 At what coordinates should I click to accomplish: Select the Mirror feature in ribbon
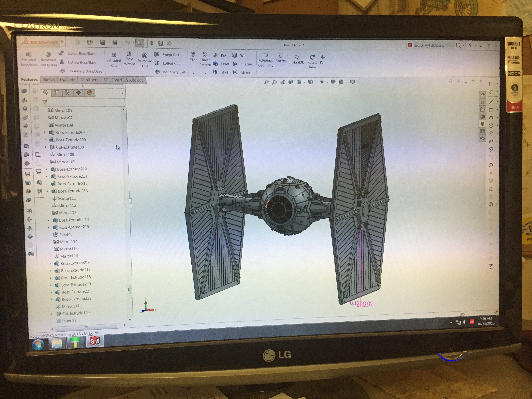pos(241,72)
